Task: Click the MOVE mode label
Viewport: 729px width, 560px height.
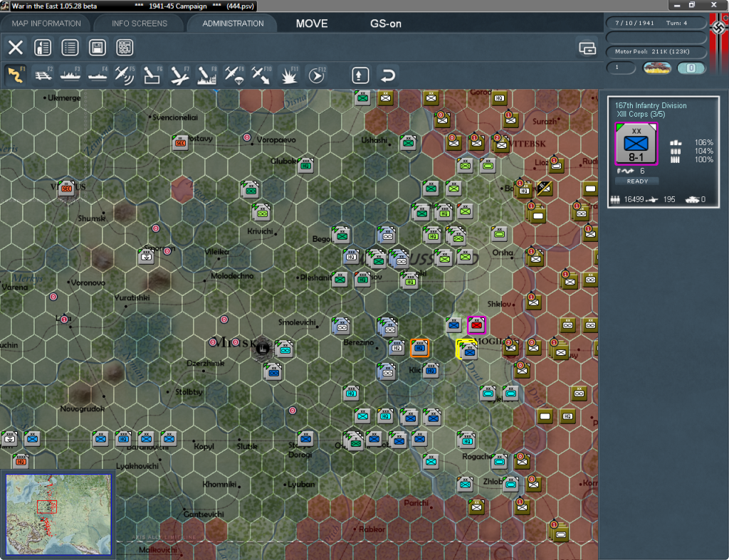Action: click(x=312, y=23)
